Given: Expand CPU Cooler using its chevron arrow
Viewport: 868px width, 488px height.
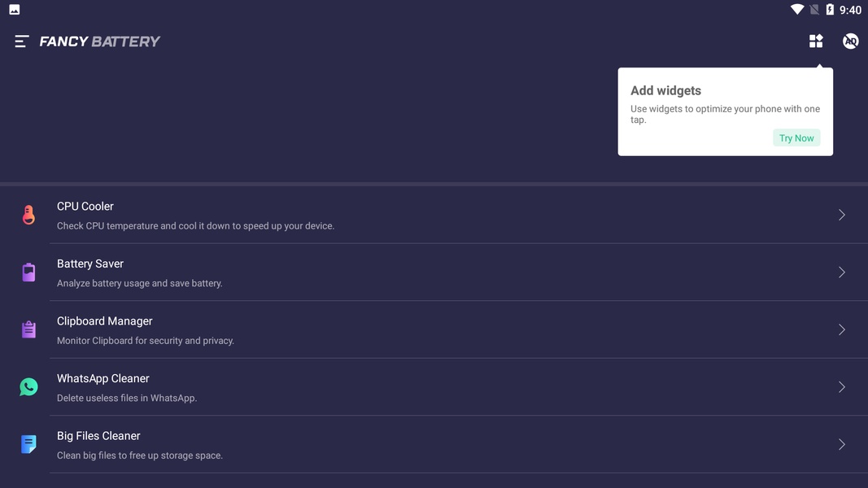Looking at the screenshot, I should click(841, 215).
